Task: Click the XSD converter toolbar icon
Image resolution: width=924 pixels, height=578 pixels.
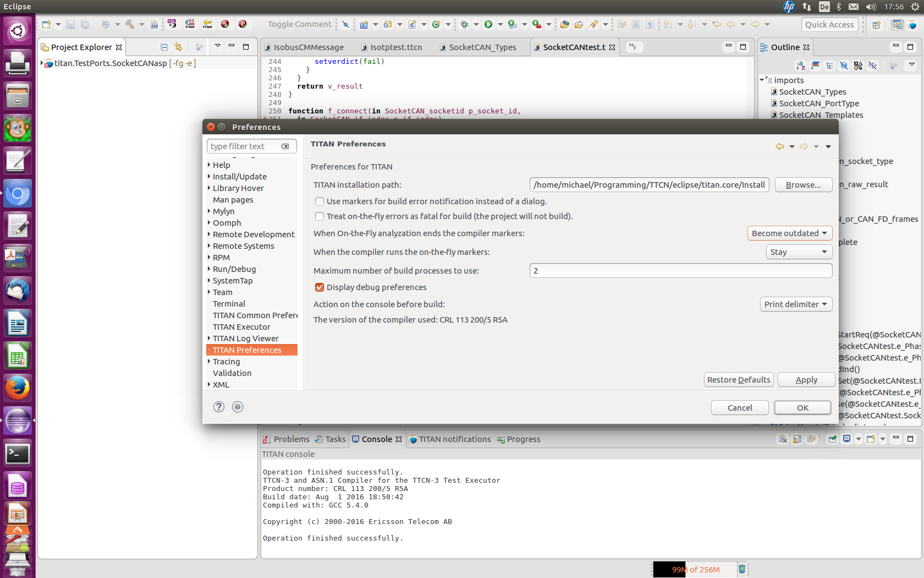Action: coord(172,24)
